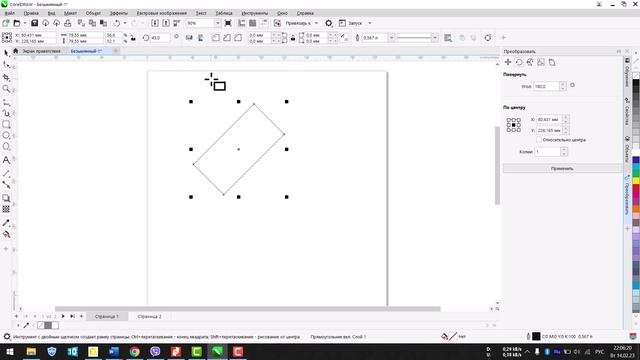Open the dropdown arrow beside Open folder icon

(x=24, y=23)
